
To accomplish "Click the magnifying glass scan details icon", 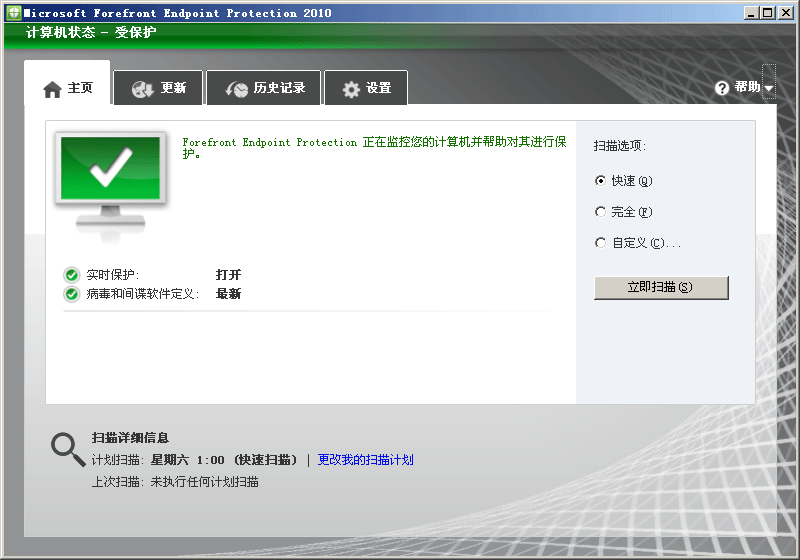I will point(68,450).
